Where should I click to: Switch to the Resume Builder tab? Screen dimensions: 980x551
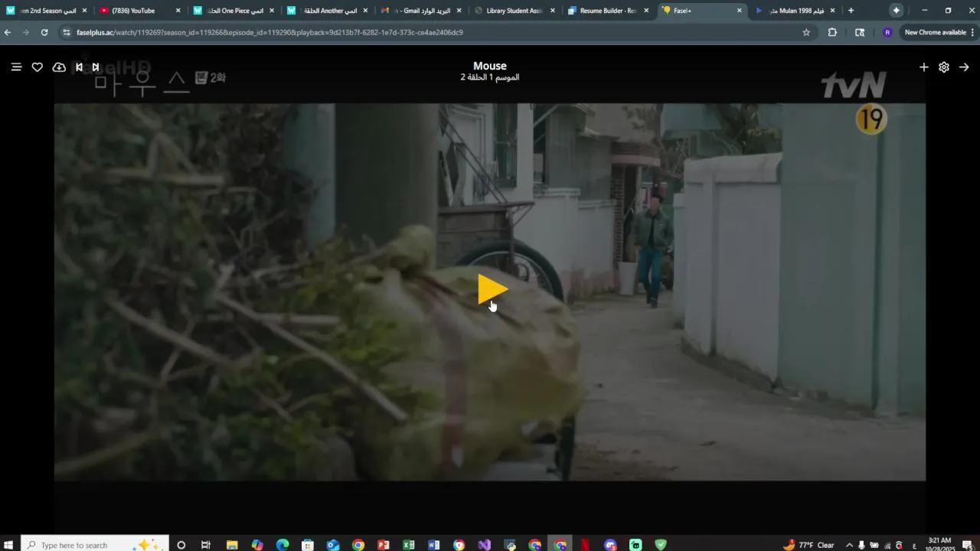[607, 11]
